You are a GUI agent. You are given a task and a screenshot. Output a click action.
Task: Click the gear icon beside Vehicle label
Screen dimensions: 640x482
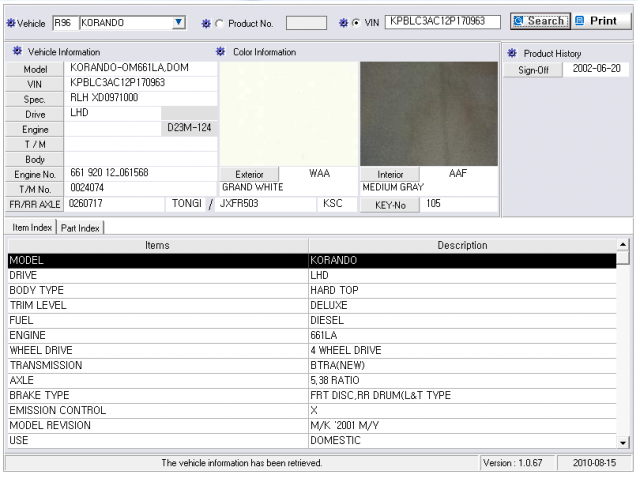pos(11,23)
